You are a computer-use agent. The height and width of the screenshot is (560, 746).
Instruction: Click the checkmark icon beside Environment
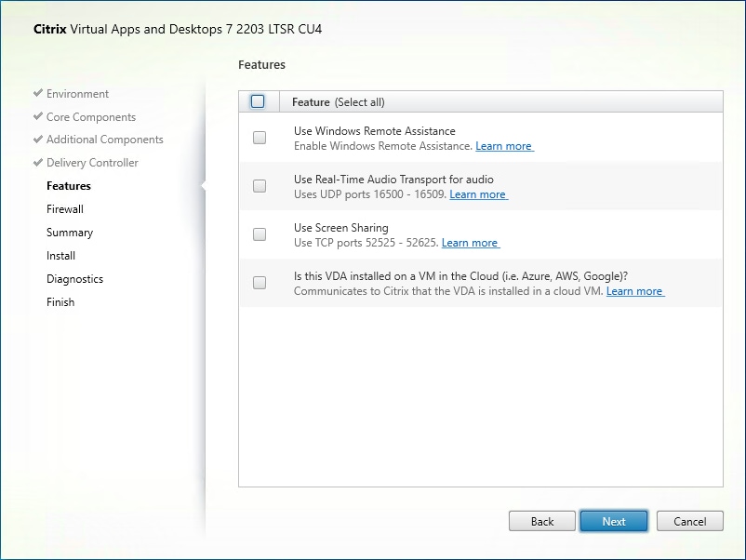[x=37, y=94]
